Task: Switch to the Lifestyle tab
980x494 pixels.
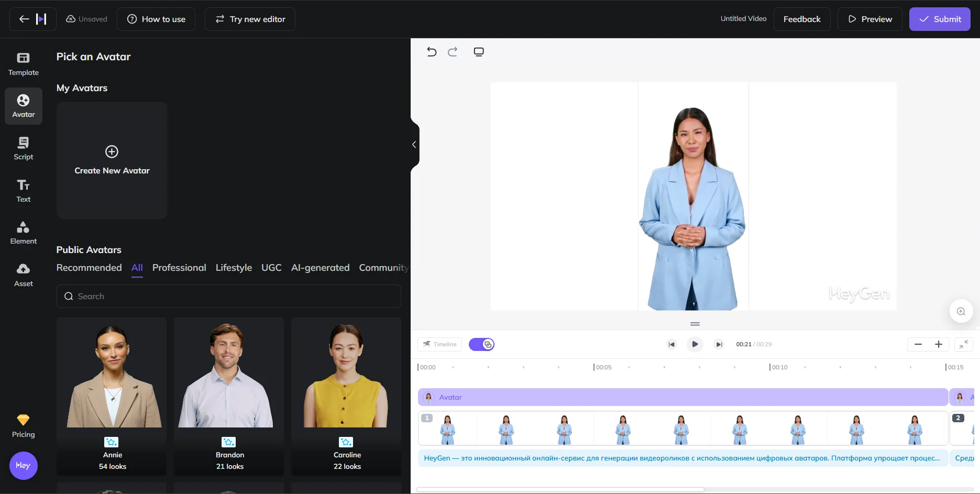Action: [234, 268]
